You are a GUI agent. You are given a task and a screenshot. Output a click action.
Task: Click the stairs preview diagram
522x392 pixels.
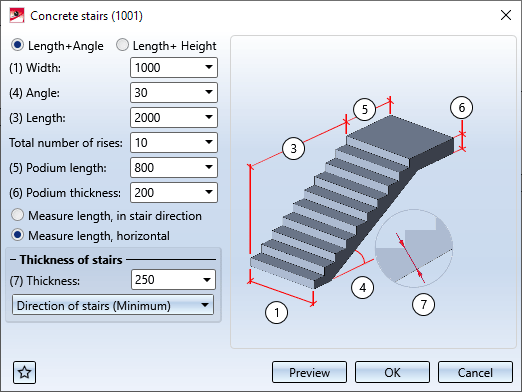(x=373, y=192)
